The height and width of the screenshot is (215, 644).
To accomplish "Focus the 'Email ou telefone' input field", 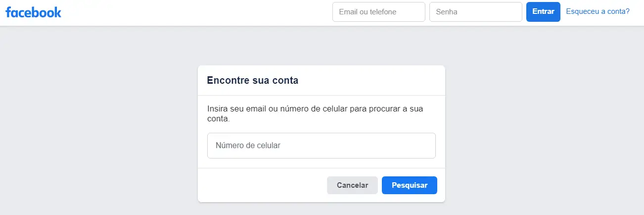I will (378, 12).
